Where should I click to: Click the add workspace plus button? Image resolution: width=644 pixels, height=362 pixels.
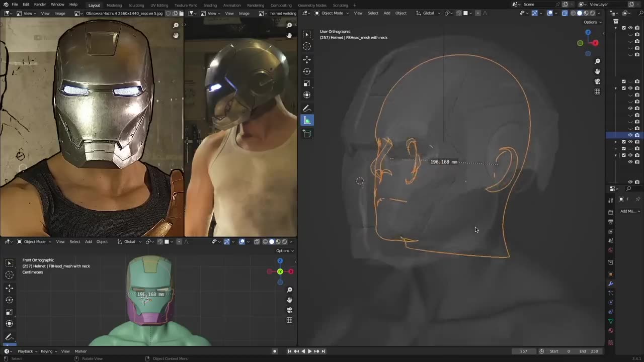(355, 5)
